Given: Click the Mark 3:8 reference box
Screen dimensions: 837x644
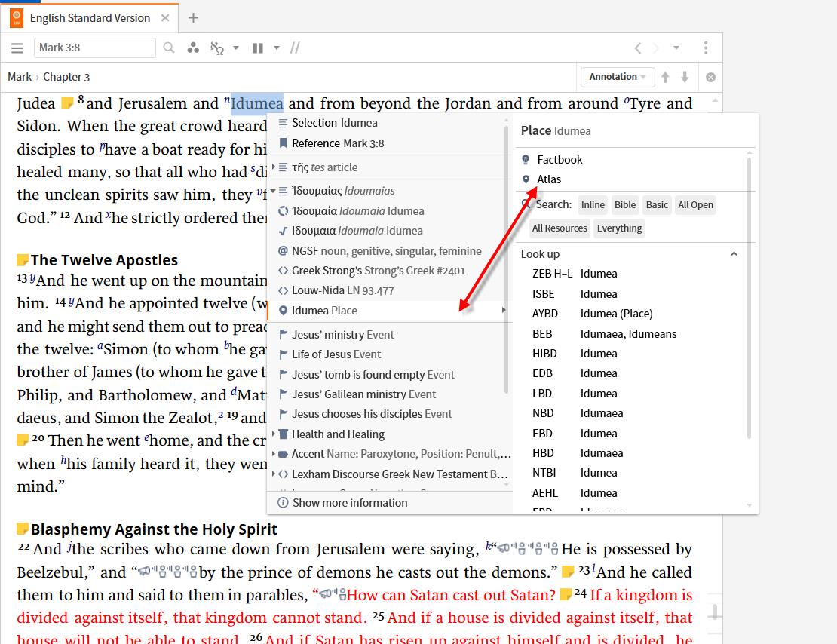Looking at the screenshot, I should coord(95,48).
